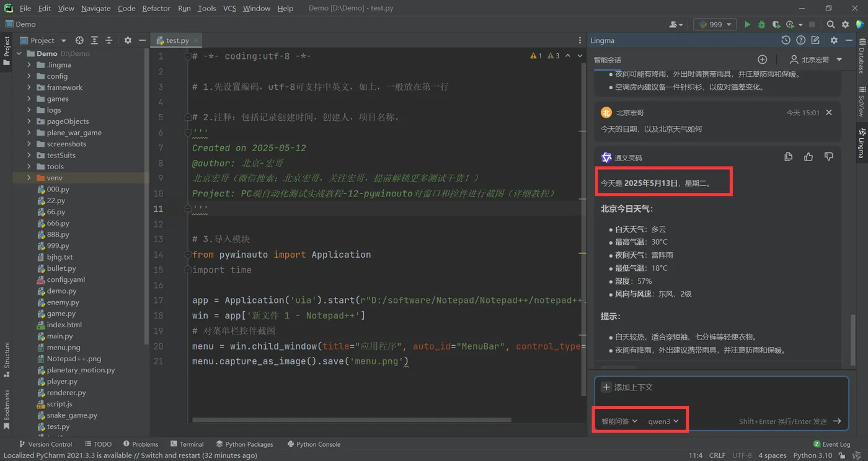
Task: Switch to the Terminal tab at bottom
Action: coord(187,444)
